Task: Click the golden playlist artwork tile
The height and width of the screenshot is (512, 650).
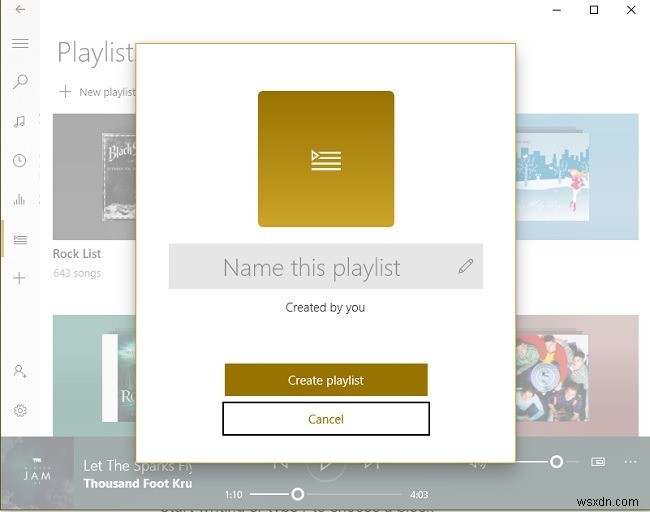Action: 326,159
